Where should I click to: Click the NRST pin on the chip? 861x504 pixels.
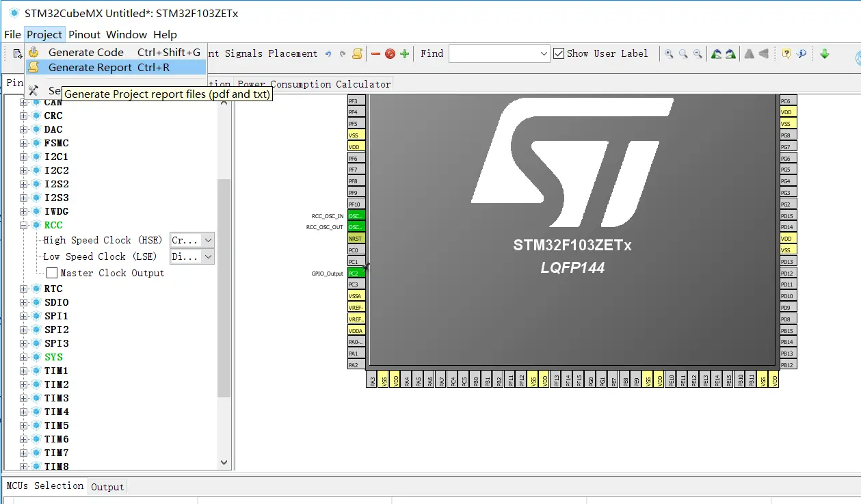(x=356, y=239)
